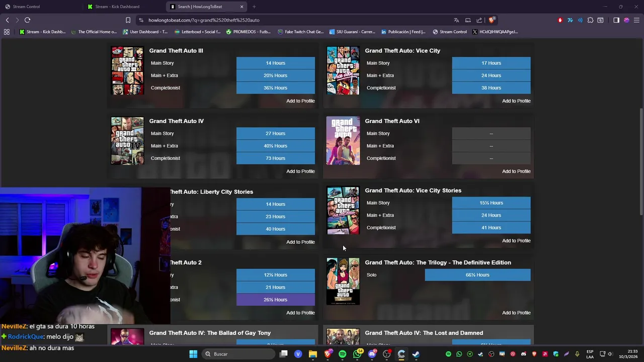Open a new browser tab
The width and height of the screenshot is (644, 362).
(x=254, y=7)
